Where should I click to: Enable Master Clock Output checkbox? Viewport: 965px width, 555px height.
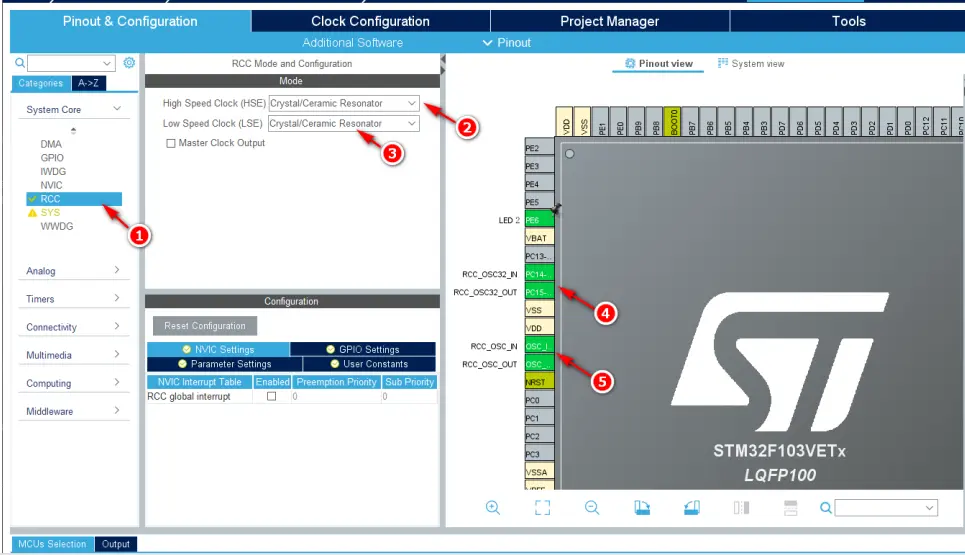point(170,143)
